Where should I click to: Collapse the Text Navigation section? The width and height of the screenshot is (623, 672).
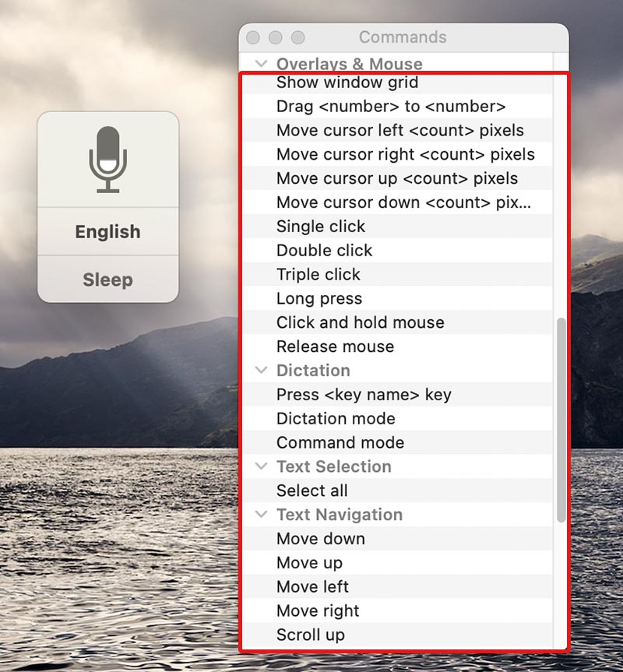261,515
